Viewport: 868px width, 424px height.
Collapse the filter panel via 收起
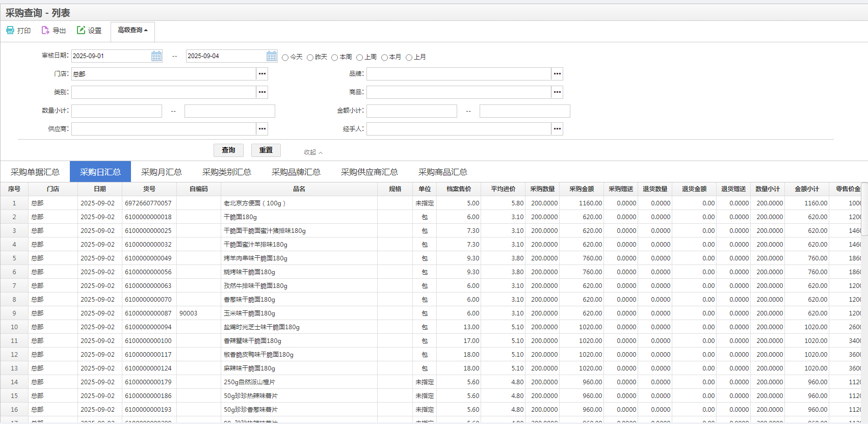pos(313,152)
